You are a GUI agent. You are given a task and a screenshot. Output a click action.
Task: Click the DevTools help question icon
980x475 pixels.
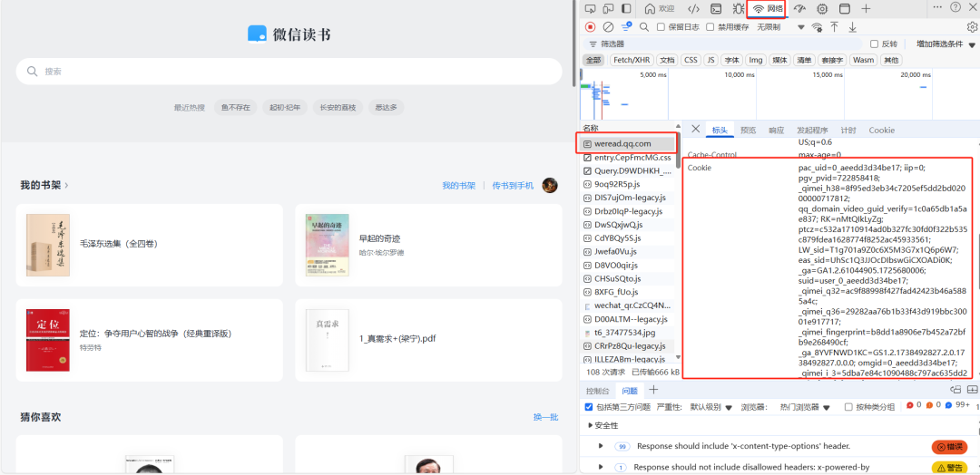coord(955,7)
